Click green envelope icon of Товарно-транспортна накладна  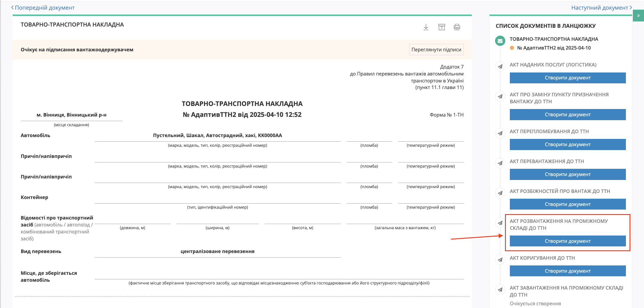click(x=500, y=41)
